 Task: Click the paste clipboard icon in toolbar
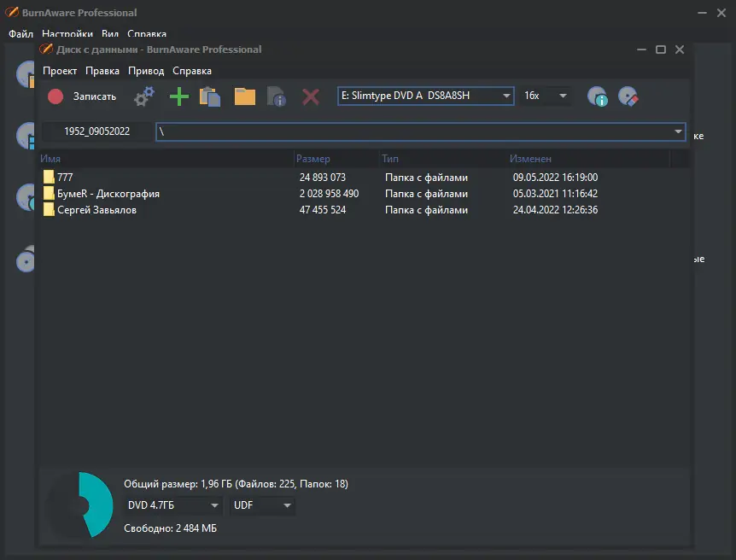210,96
